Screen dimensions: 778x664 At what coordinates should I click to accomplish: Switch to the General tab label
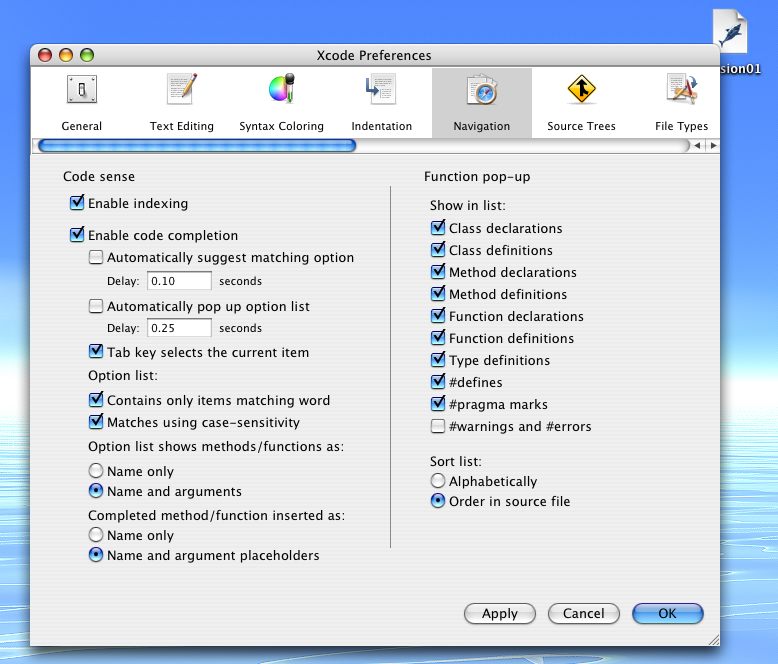[82, 126]
